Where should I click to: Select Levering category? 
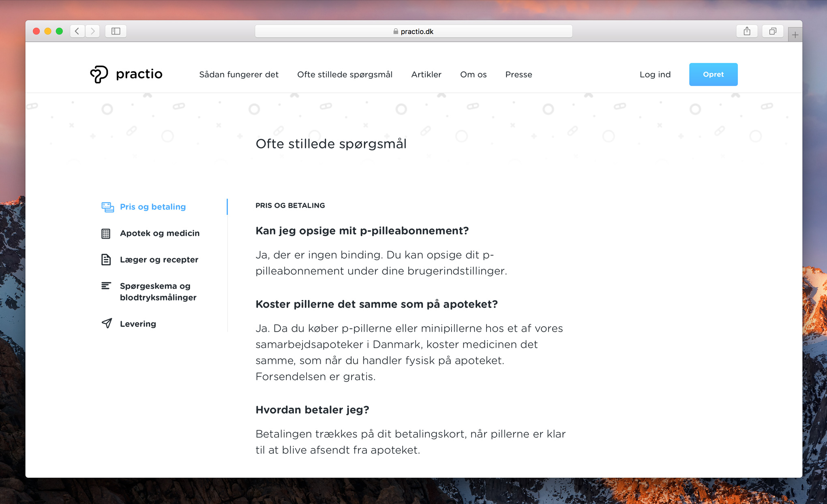[138, 324]
